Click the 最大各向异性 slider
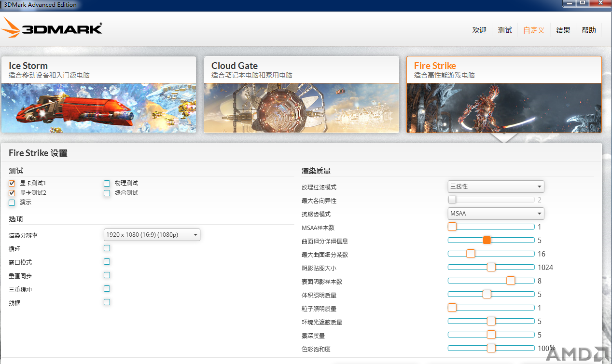The width and height of the screenshot is (612, 364). (x=491, y=200)
